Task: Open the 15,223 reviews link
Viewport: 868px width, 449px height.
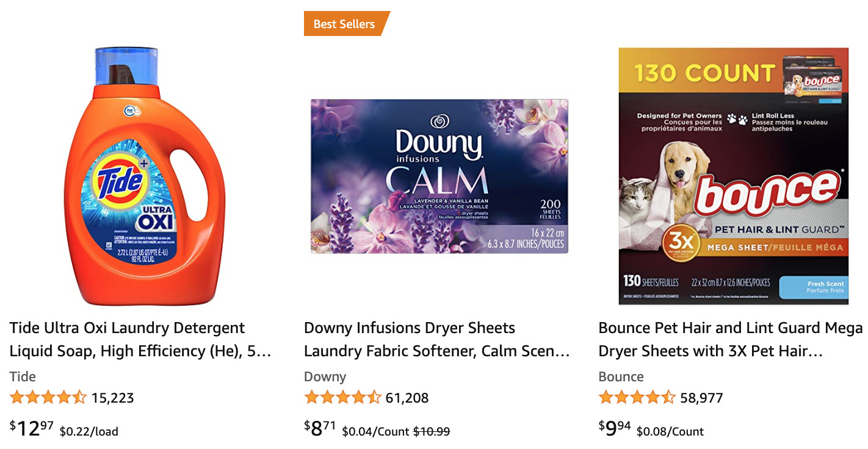Action: click(x=112, y=398)
